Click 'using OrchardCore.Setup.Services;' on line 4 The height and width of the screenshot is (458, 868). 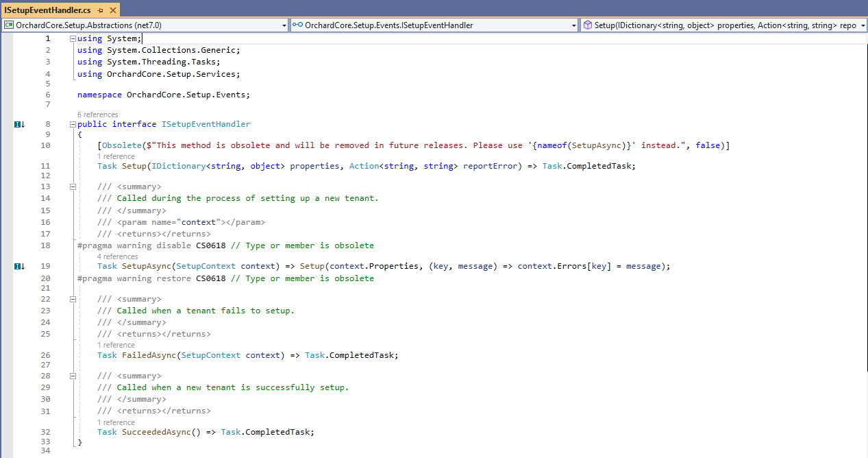pyautogui.click(x=159, y=74)
